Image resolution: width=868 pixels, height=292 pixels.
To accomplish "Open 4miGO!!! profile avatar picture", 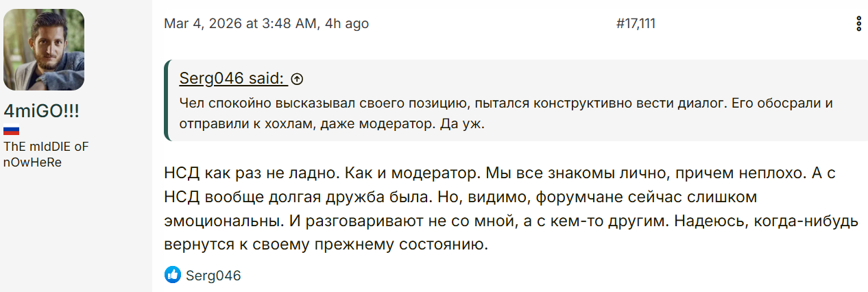I will [44, 50].
